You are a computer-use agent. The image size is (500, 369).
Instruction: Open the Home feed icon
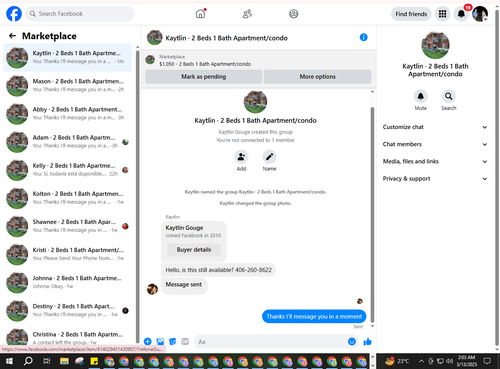(x=200, y=14)
